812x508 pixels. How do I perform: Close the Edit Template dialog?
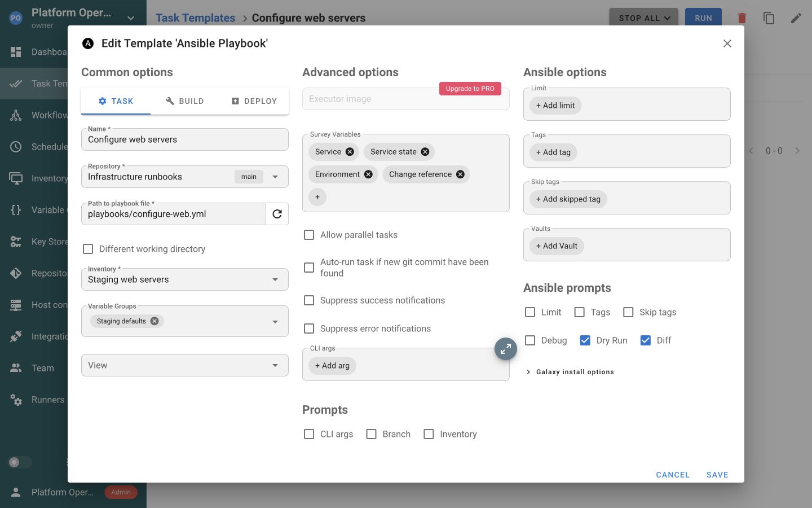click(x=727, y=43)
